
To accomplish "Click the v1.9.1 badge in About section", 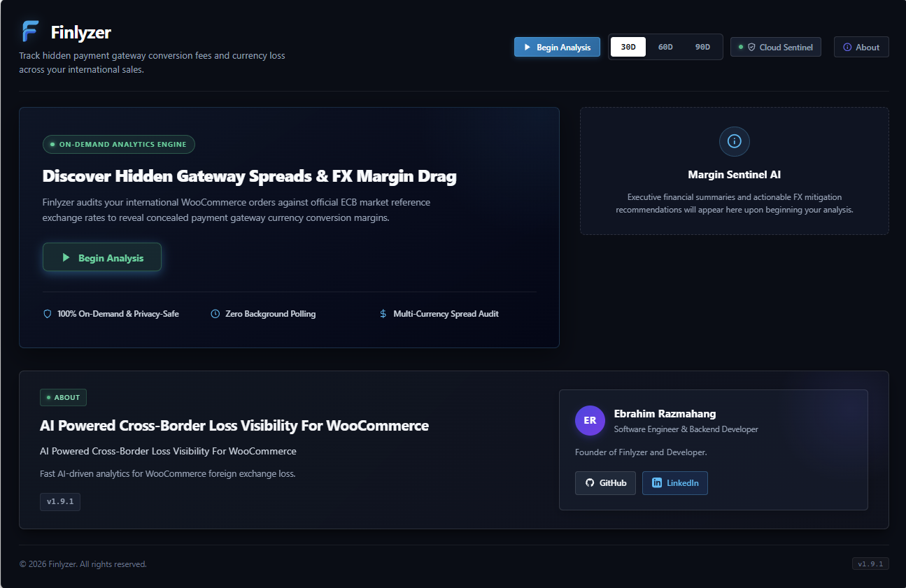I will tap(60, 502).
